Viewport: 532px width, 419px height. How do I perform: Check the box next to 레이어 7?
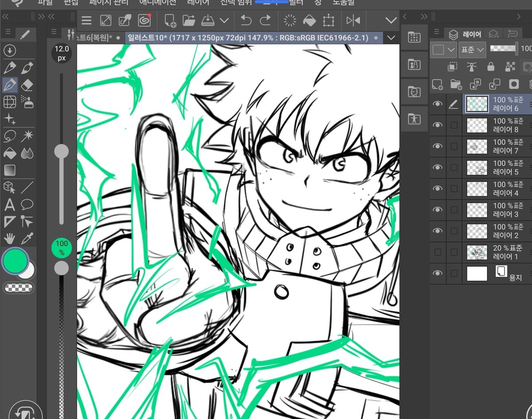(x=454, y=147)
